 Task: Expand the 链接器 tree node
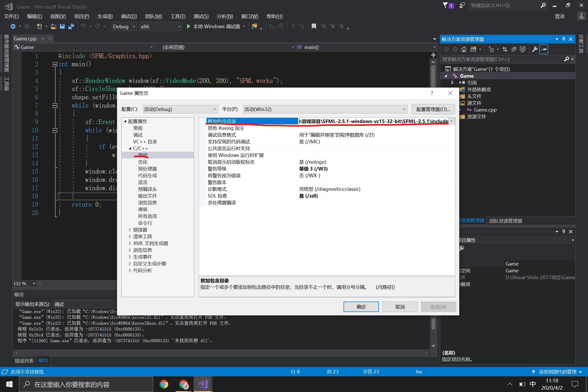click(130, 230)
